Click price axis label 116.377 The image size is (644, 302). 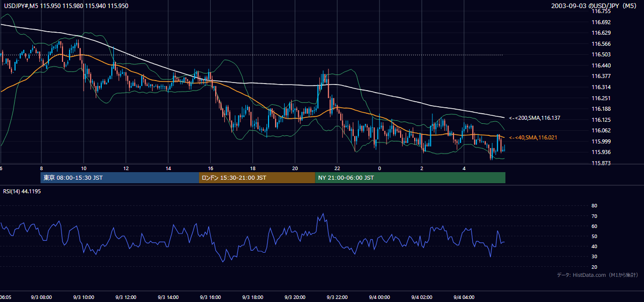(601, 76)
